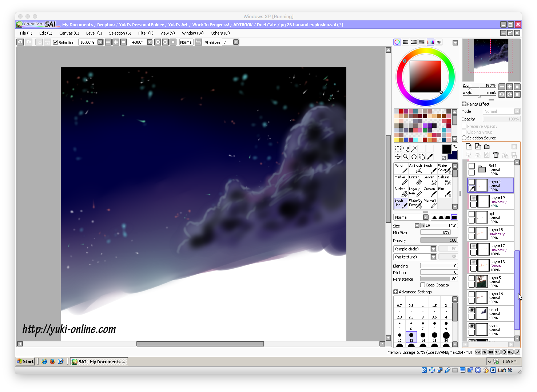Image resolution: width=537 pixels, height=392 pixels.
Task: Hide the cloud layer
Action: 472,310
